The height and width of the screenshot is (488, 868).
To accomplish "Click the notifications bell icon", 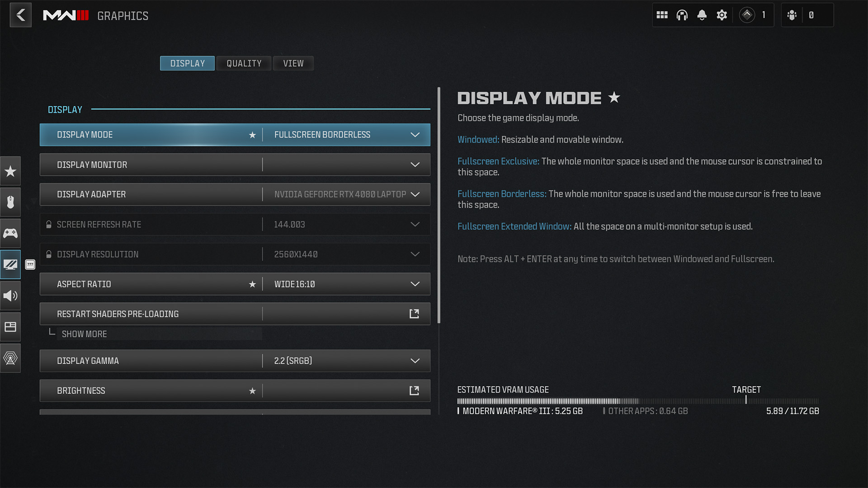I will (701, 15).
